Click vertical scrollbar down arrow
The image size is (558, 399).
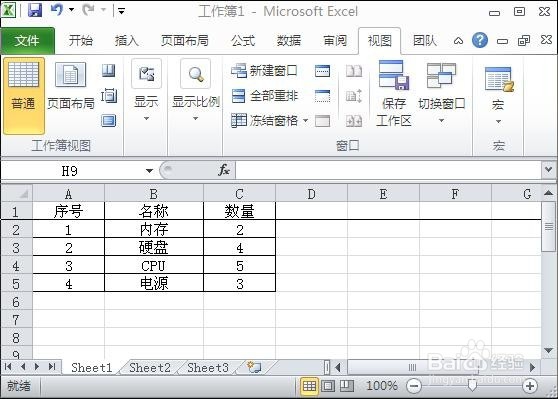pyautogui.click(x=548, y=350)
